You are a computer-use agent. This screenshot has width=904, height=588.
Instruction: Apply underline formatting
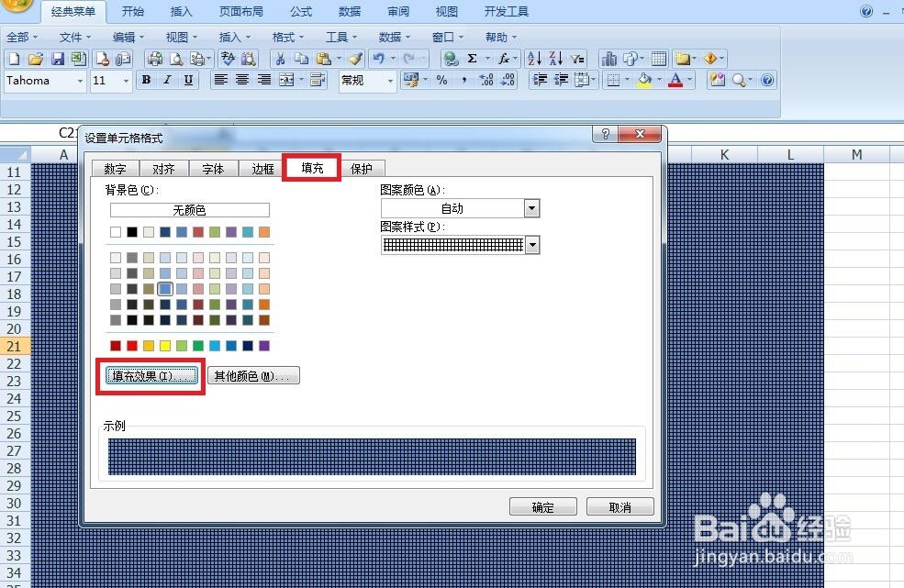coord(188,80)
